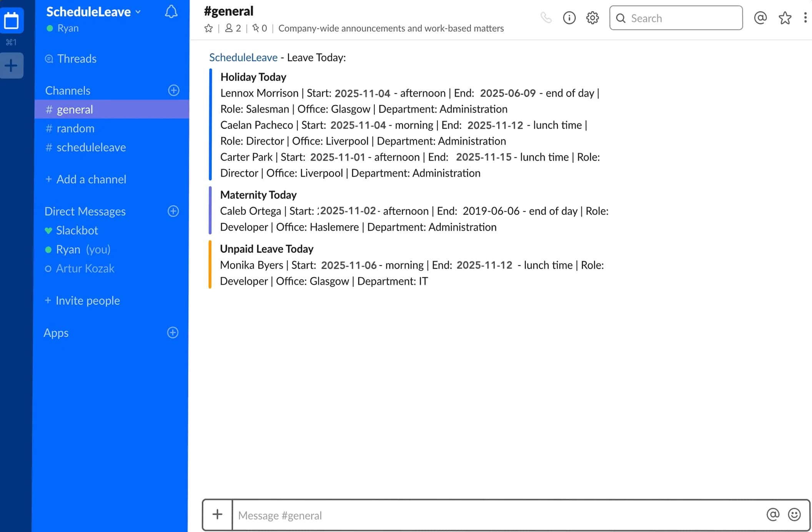Screen dimensions: 812x532
Task: Focus the Search input field
Action: click(x=677, y=18)
